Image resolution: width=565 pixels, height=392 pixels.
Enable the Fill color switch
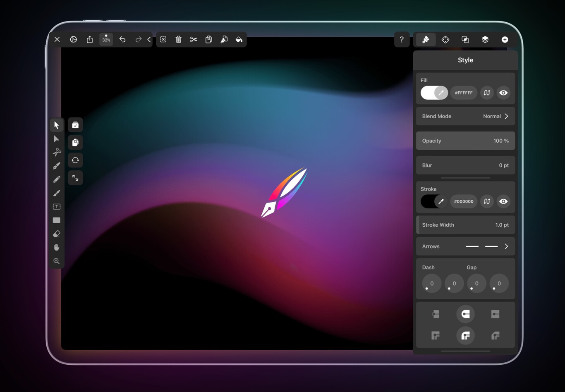[434, 93]
